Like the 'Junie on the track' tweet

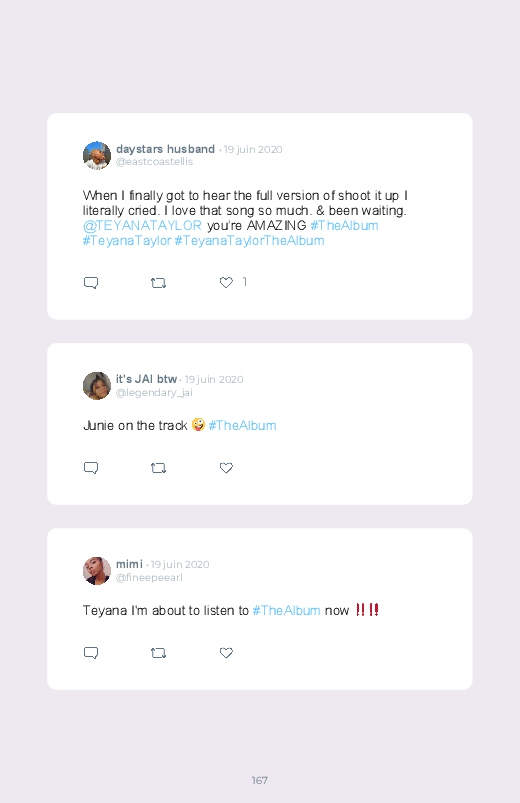pos(226,468)
